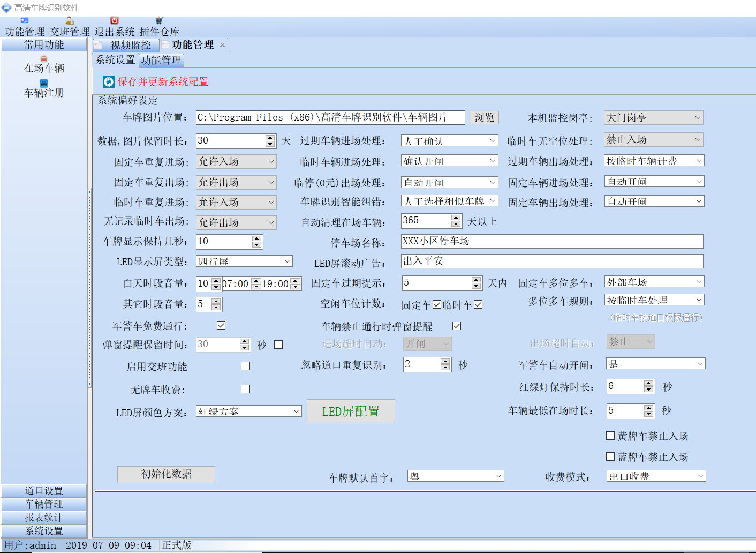Click the refresh icon beside 保存并更新系统配置

pyautogui.click(x=109, y=81)
